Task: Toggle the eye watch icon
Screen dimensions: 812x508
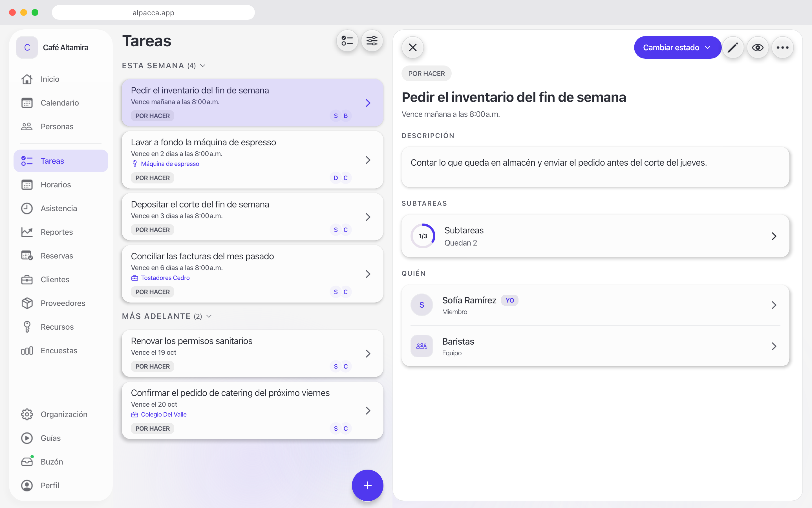Action: click(758, 47)
